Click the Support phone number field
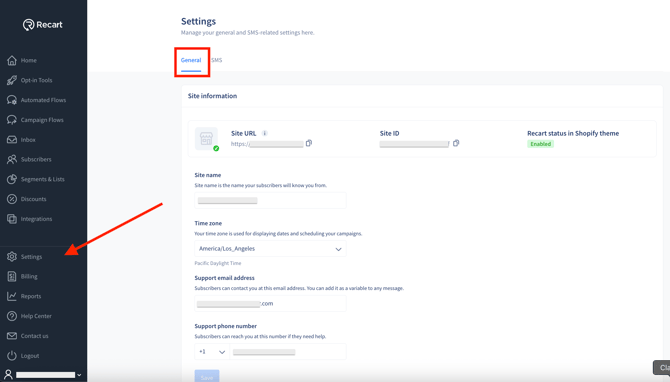The image size is (670, 382). click(x=288, y=352)
